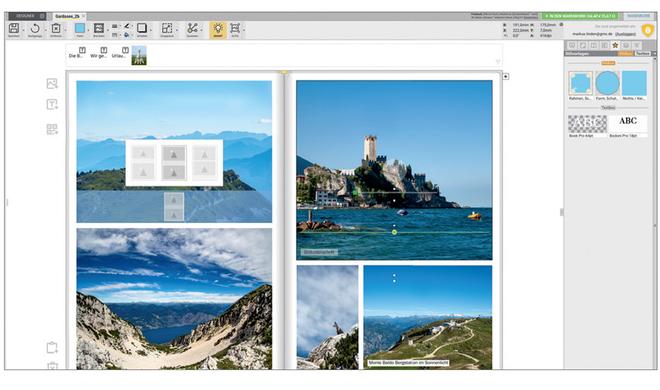Choose the right two-image layout option
Screen dimensions: 660x390
click(x=205, y=162)
